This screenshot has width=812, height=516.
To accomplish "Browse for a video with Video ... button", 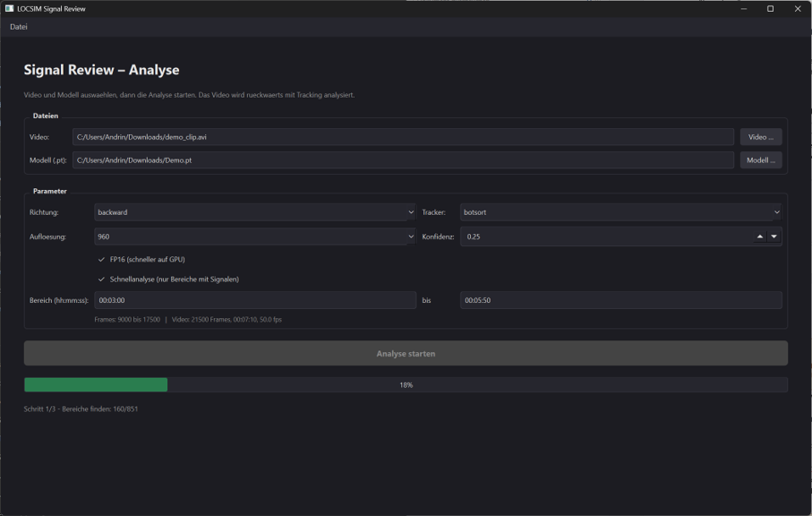I will tap(760, 137).
